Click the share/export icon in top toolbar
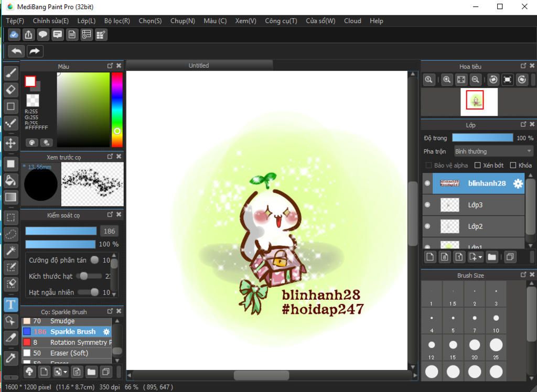 coord(28,35)
